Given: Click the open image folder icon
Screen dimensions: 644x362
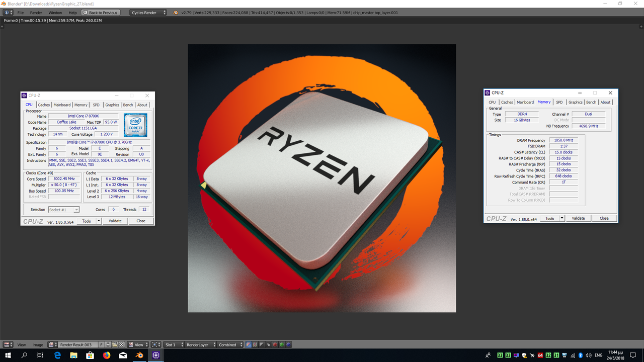Looking at the screenshot, I should (115, 345).
